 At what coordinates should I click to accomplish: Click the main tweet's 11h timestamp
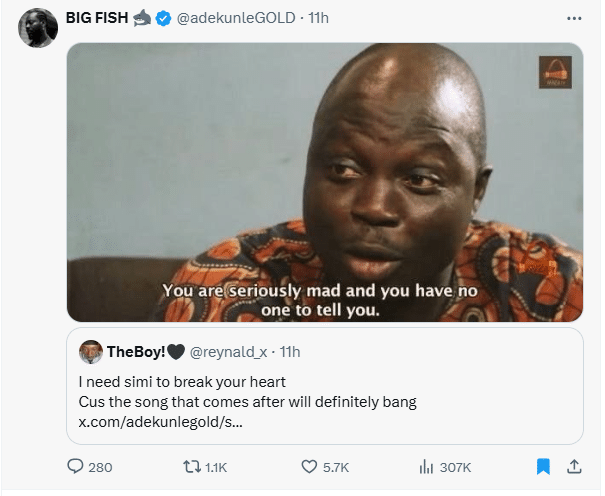318,19
